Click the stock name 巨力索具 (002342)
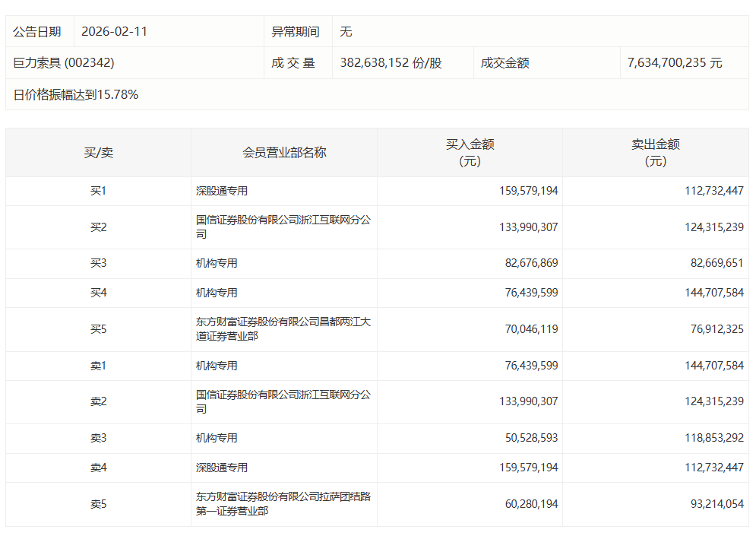 pos(64,63)
